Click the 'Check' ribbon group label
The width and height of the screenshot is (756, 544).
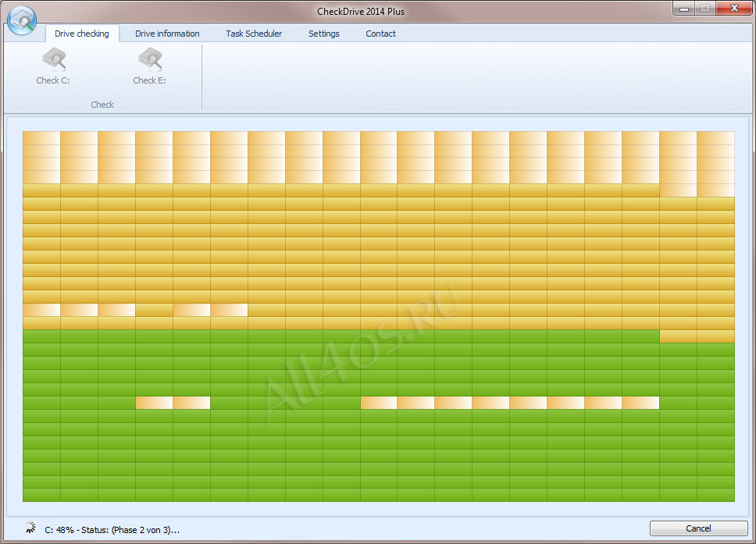pos(102,105)
